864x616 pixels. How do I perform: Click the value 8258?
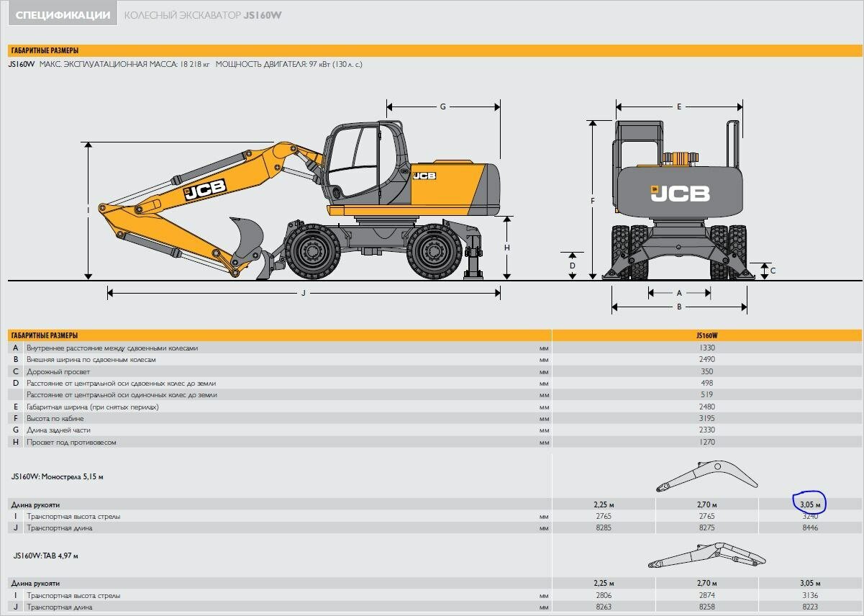[707, 607]
